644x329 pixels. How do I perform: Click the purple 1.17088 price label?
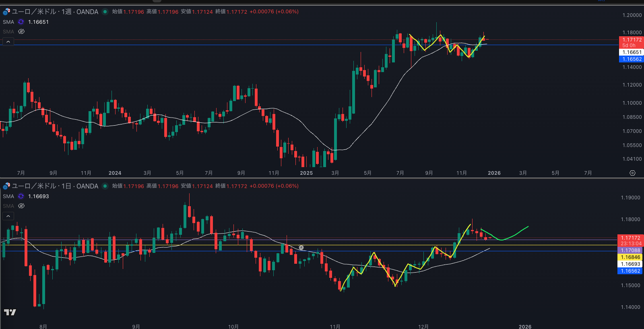coord(630,250)
